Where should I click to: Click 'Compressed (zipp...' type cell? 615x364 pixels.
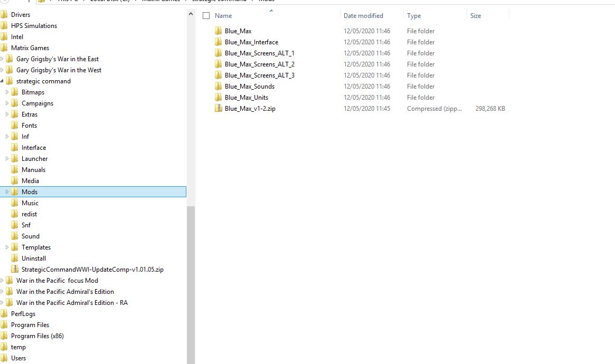434,109
